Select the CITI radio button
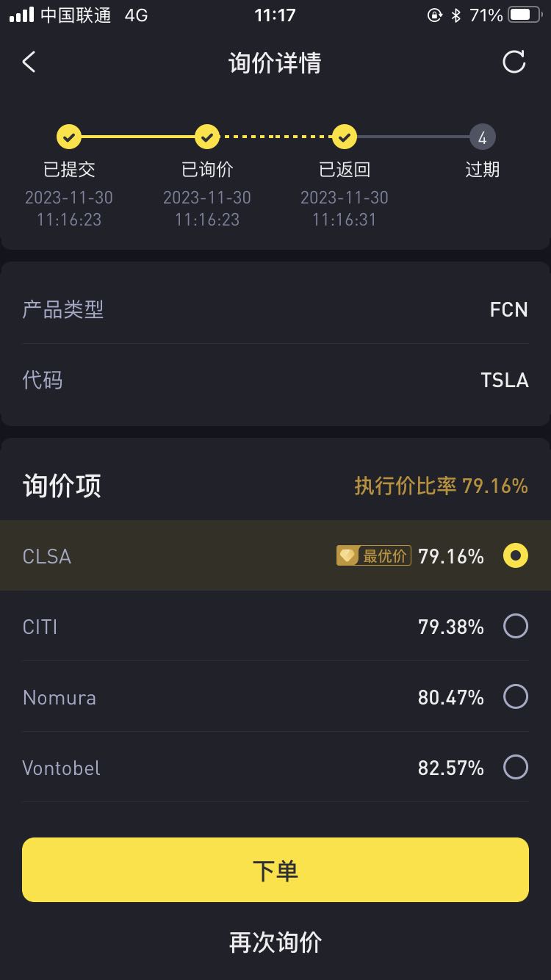The height and width of the screenshot is (980, 551). click(x=516, y=627)
